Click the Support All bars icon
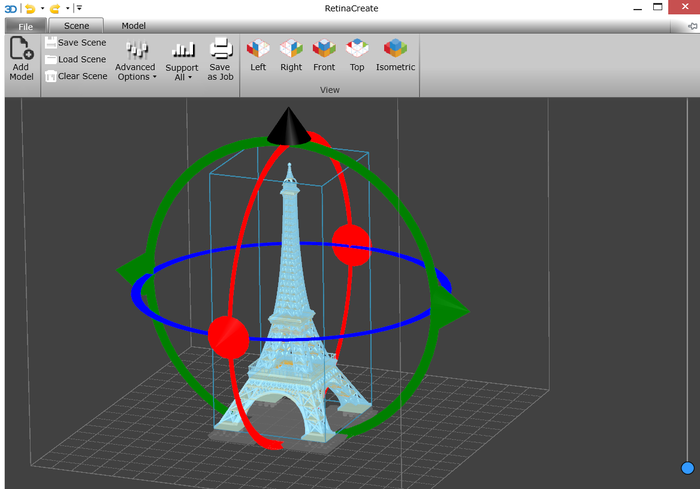Viewport: 700px width, 489px height. click(183, 50)
